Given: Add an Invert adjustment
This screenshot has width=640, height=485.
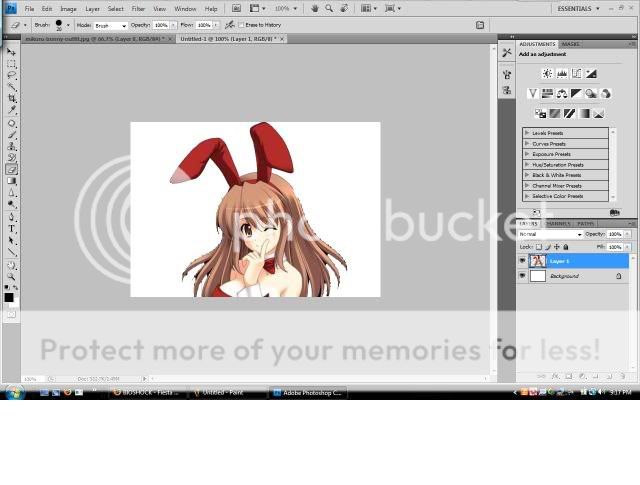Looking at the screenshot, I should pyautogui.click(x=540, y=113).
